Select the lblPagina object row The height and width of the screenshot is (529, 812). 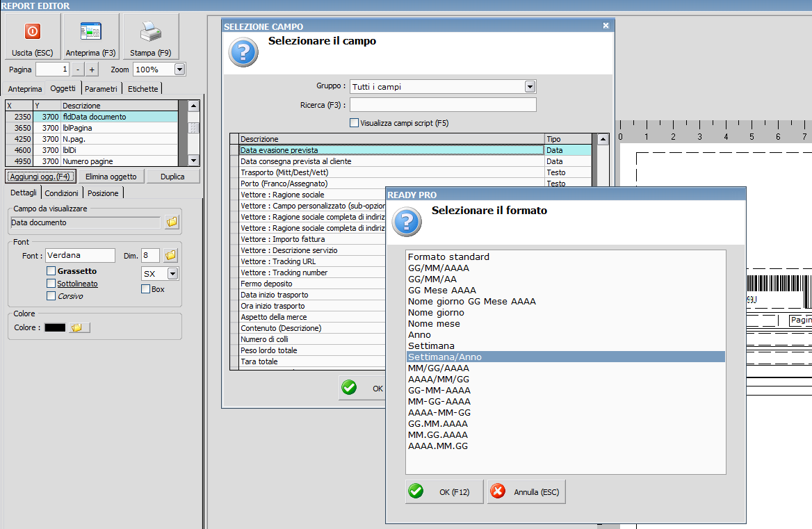[92, 128]
